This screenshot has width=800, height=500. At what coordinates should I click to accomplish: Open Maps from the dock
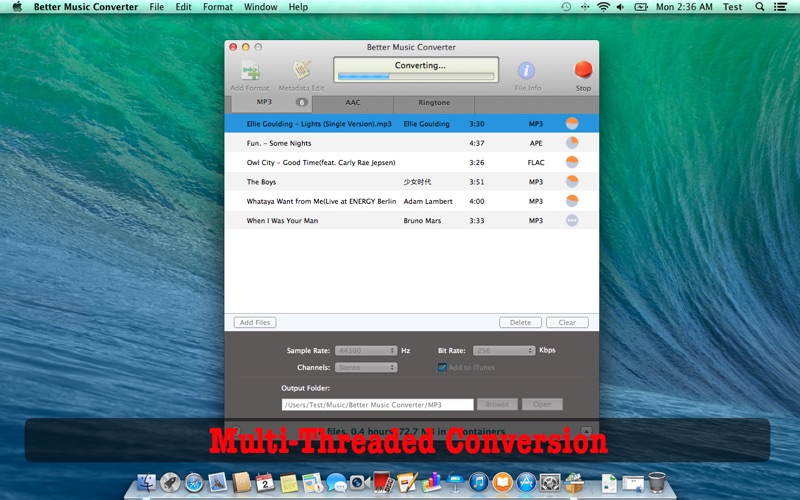pyautogui.click(x=312, y=482)
